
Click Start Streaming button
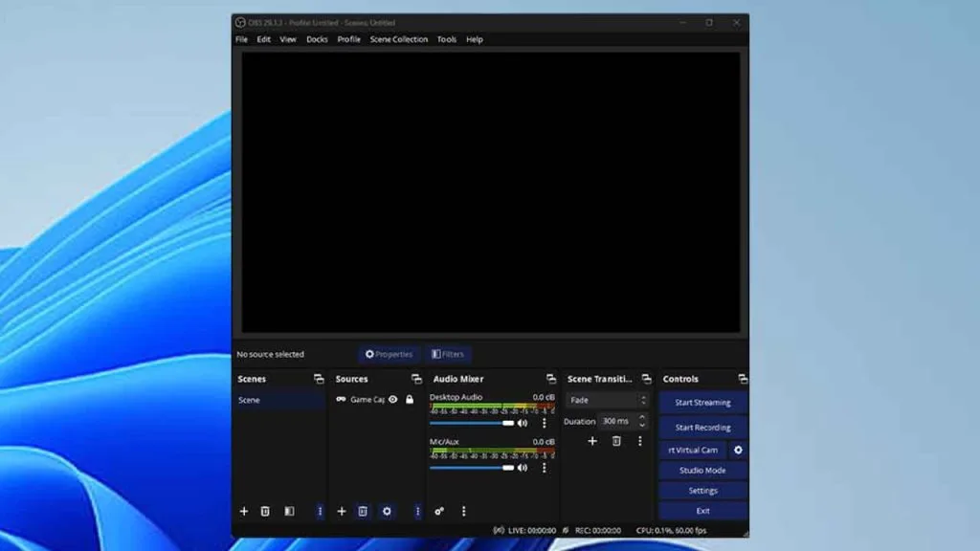tap(703, 403)
